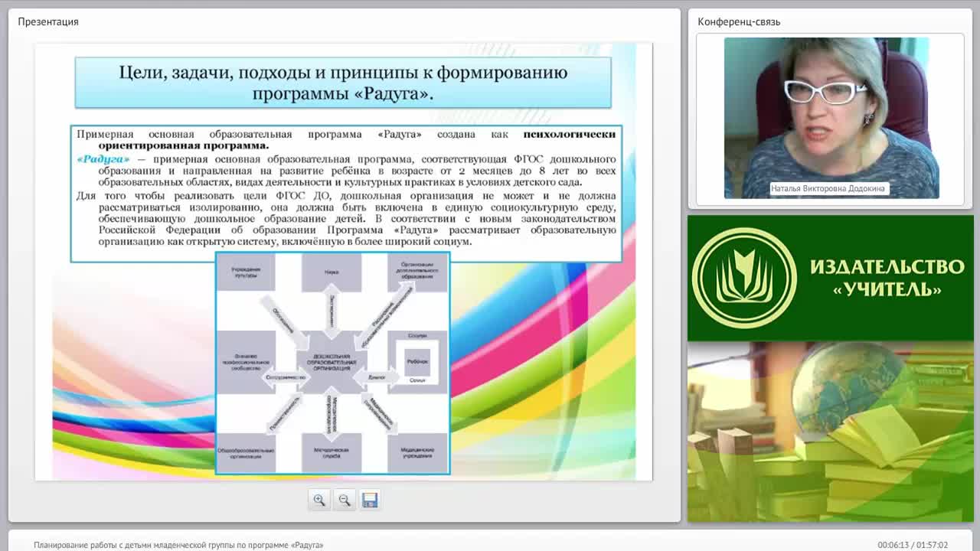Click the elapsed time 00:06:13 / 01:57:02
980x551 pixels.
point(913,545)
